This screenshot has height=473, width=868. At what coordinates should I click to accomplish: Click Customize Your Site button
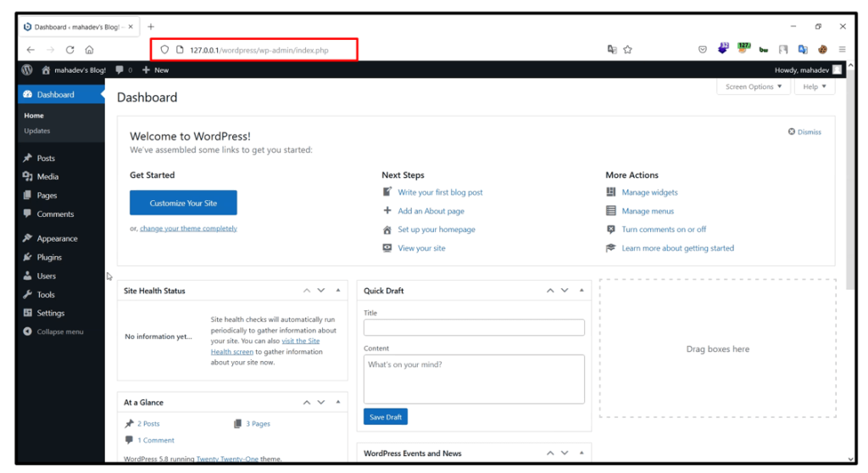(183, 203)
